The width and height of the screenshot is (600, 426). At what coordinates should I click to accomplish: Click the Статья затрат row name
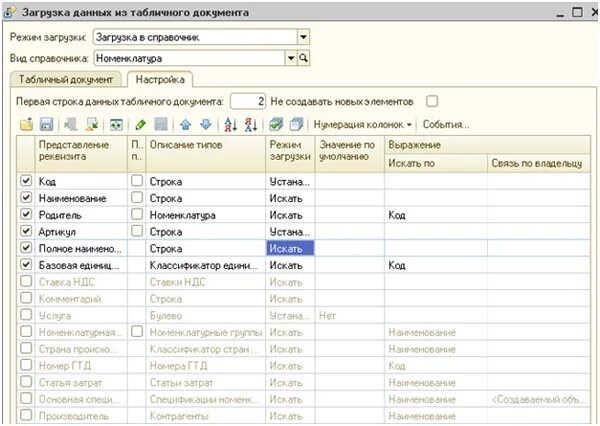coord(81,382)
